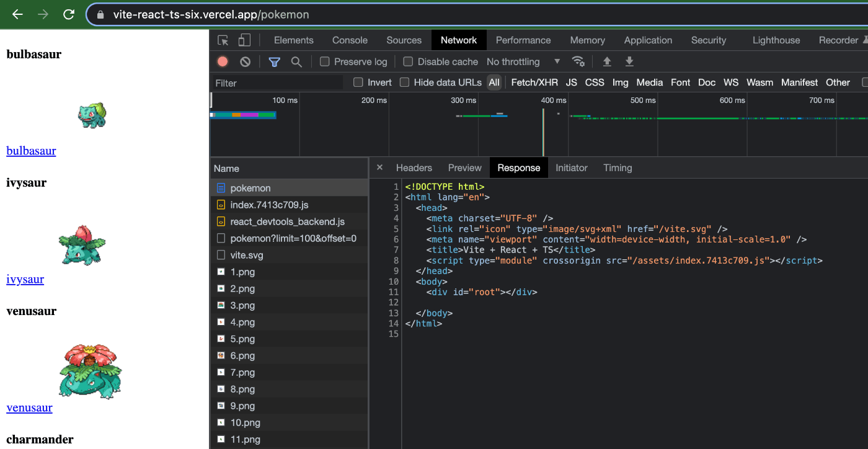Open network search with magnifier icon
This screenshot has height=449, width=868.
296,61
